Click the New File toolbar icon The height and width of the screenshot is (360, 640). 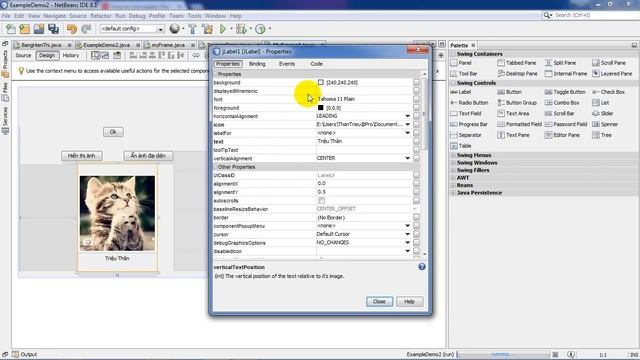click(11, 29)
